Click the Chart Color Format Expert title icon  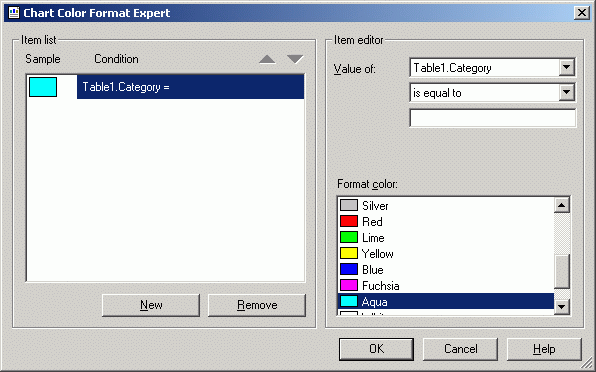pyautogui.click(x=14, y=13)
